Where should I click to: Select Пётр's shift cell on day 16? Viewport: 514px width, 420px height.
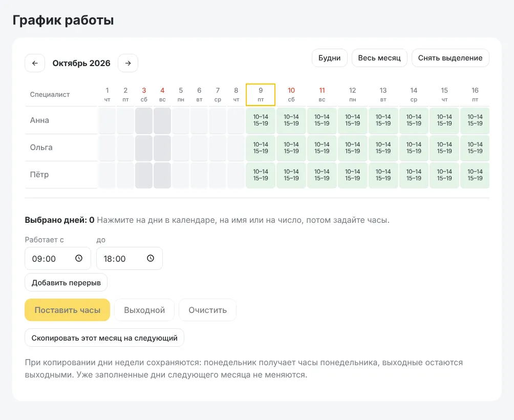[x=475, y=175]
